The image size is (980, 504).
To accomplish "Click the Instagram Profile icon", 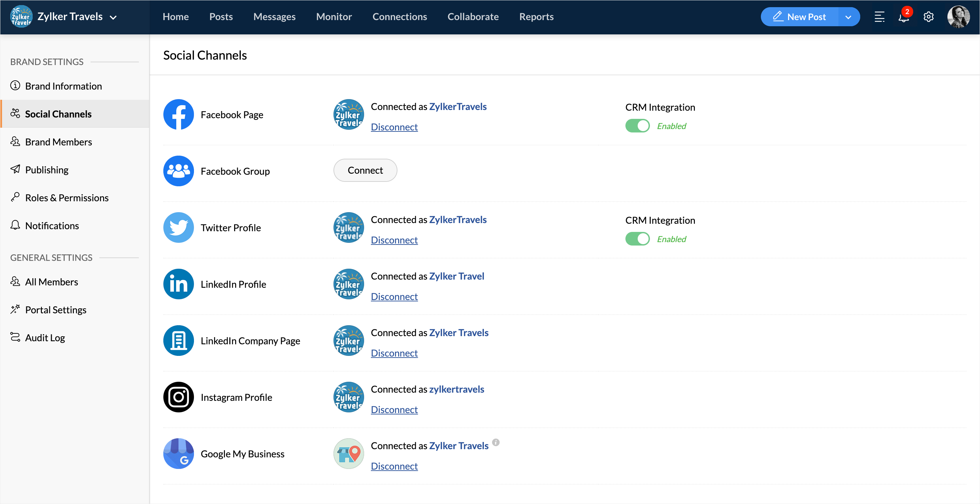I will 178,397.
